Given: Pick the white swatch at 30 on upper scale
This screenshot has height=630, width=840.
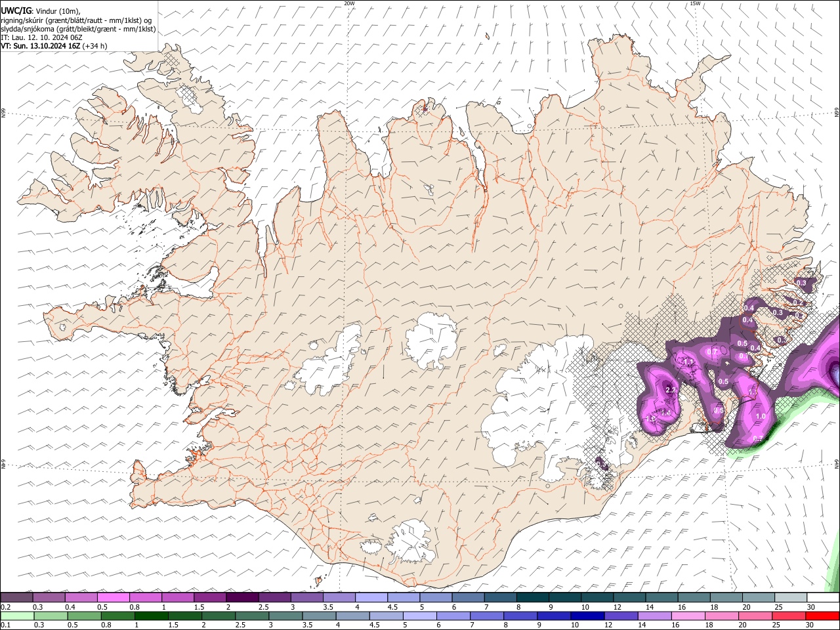Looking at the screenshot, I should pyautogui.click(x=824, y=598).
